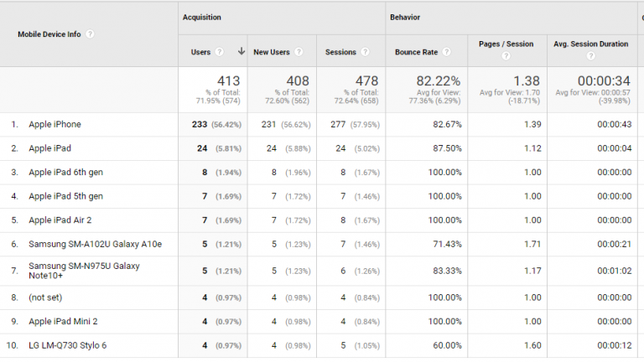The width and height of the screenshot is (644, 362).
Task: Open the LG LM-Q730 Stylo 6 link
Action: click(x=67, y=345)
